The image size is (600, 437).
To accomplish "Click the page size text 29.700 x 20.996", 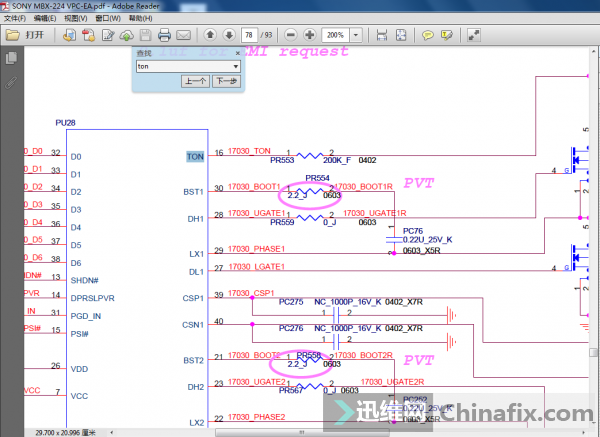I will coord(65,433).
